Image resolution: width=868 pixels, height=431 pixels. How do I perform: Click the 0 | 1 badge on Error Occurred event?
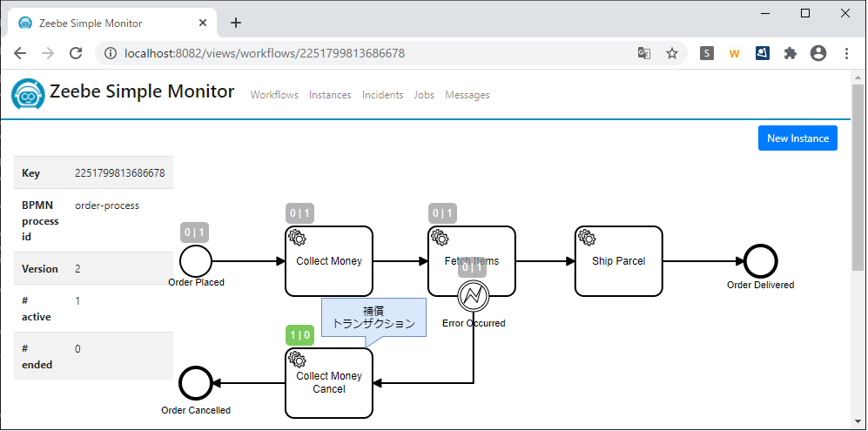[x=472, y=267]
